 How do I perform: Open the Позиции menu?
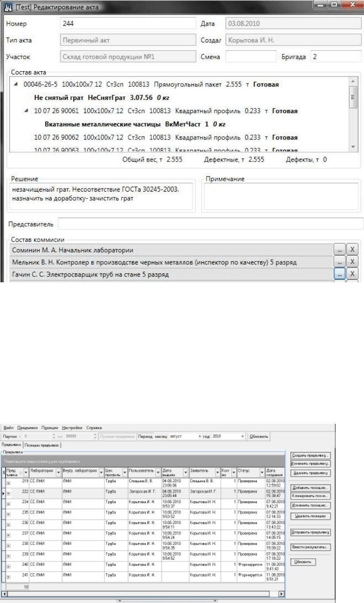(50, 428)
